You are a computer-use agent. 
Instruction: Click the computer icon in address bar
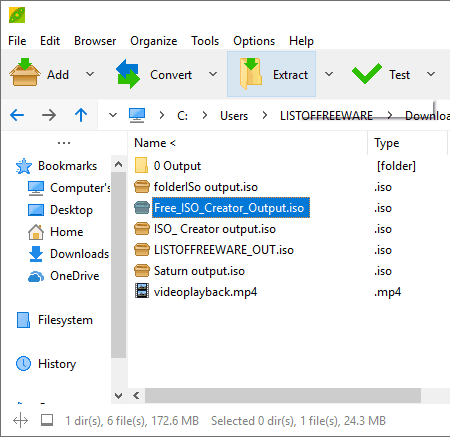click(x=137, y=115)
